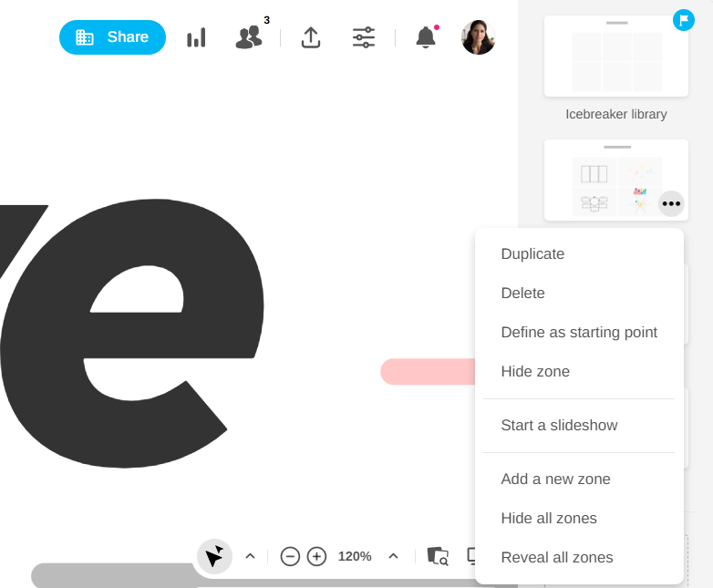Screen dimensions: 713x588
Task: Click the zoom in plus icon
Action: tap(316, 556)
